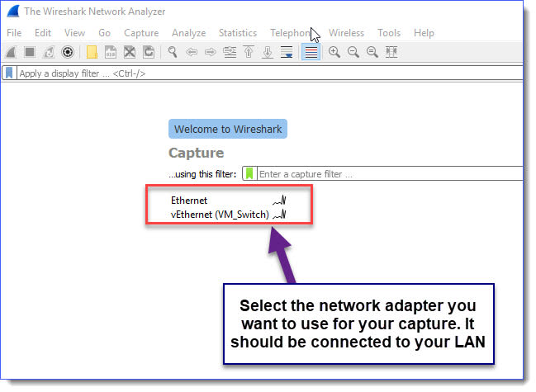This screenshot has width=536, height=392.
Task: Save this capture file icon
Action: point(111,52)
